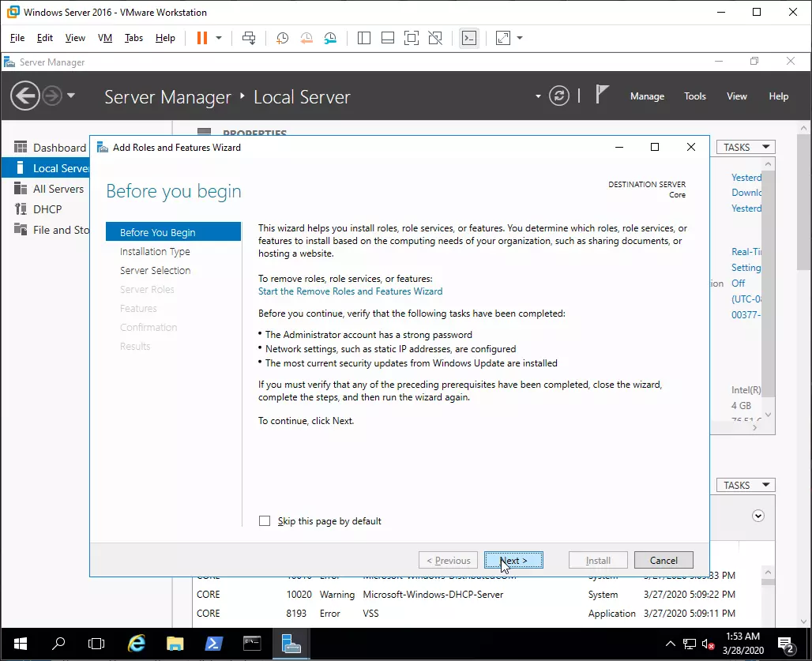Image resolution: width=812 pixels, height=661 pixels.
Task: Open the taskbar clock and calendar
Action: (x=743, y=644)
